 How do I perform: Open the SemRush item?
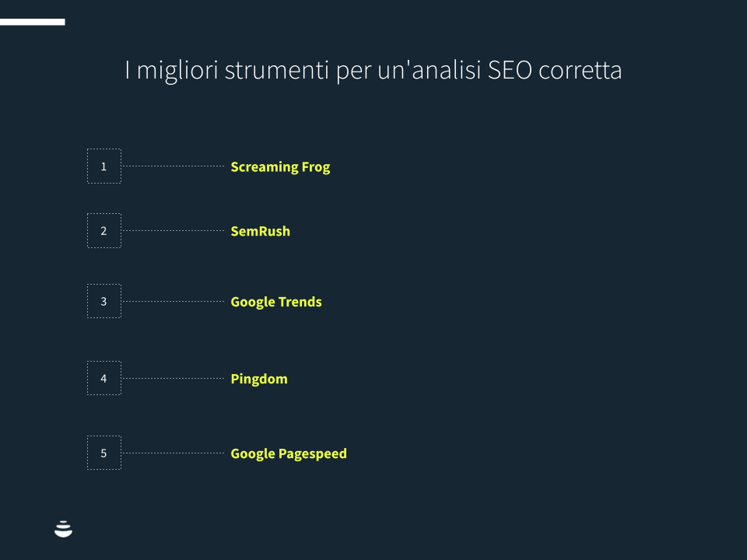[x=260, y=231]
